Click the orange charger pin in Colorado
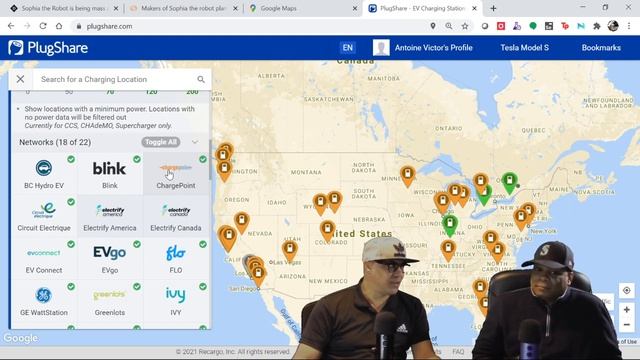This screenshot has height=360, width=640. (327, 231)
